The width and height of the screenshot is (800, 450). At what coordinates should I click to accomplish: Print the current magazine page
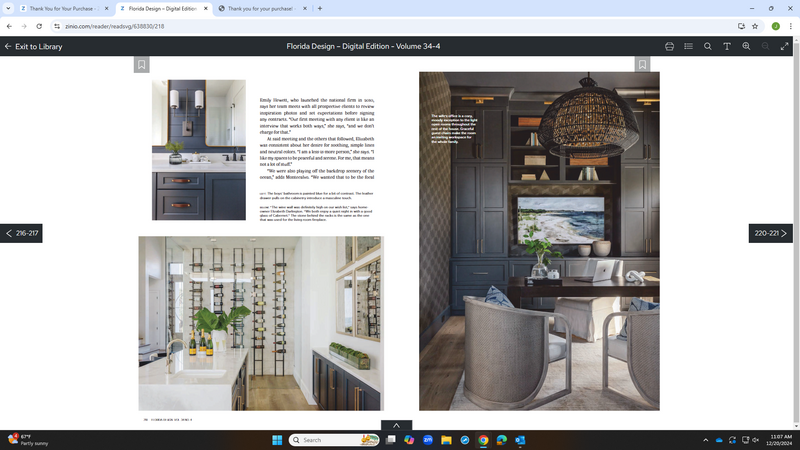pos(669,46)
